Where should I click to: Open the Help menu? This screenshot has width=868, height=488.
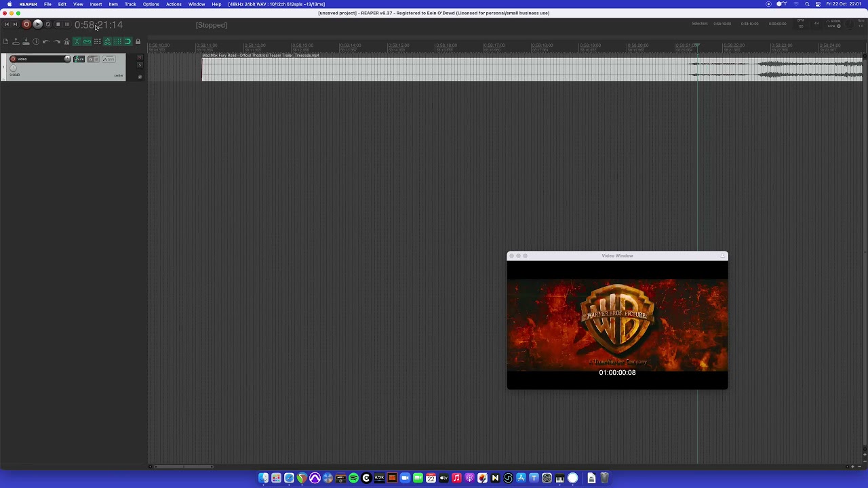tap(216, 4)
